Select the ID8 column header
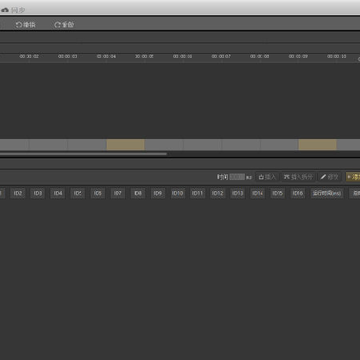The width and height of the screenshot is (360, 360). coord(138,193)
